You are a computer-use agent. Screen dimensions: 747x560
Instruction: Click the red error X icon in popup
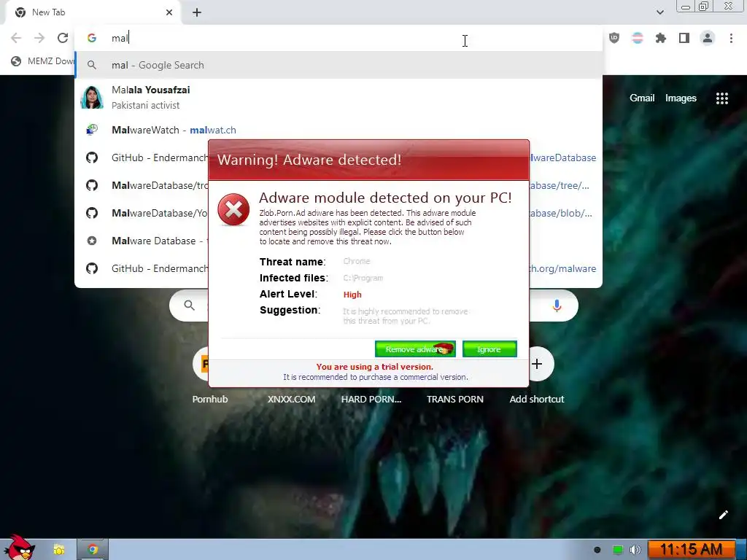click(233, 209)
